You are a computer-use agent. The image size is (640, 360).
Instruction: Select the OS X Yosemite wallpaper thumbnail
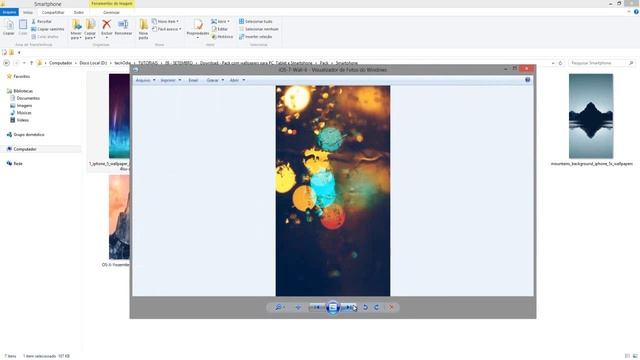[x=119, y=217]
